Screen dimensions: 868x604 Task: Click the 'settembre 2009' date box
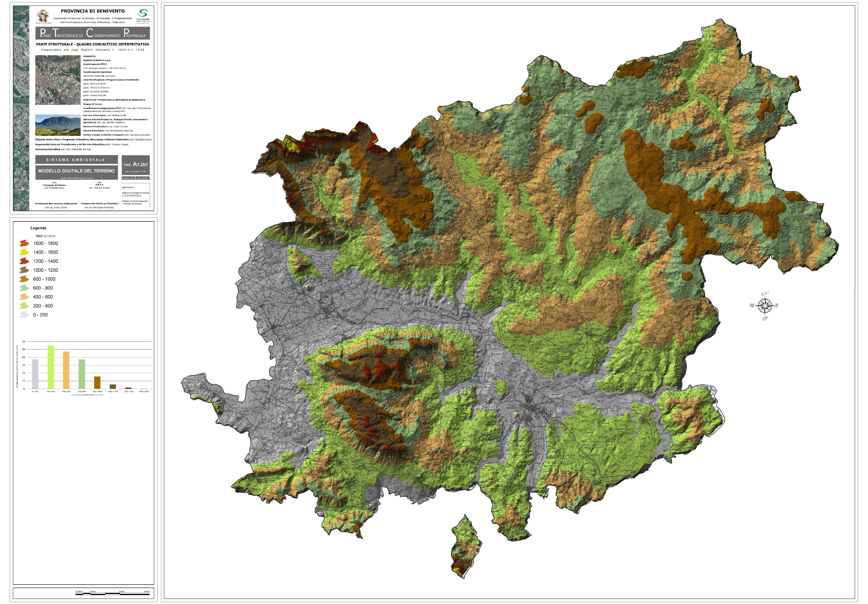(128, 178)
